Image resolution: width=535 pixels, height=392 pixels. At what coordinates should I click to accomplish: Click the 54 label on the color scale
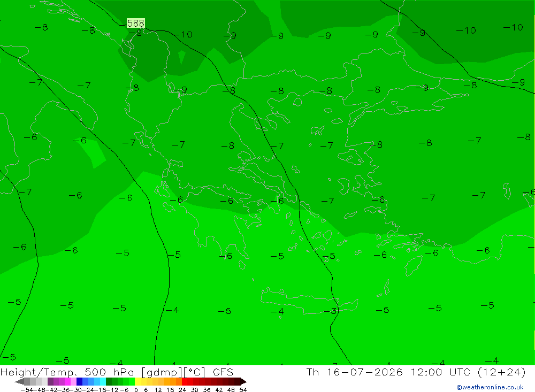[x=243, y=390]
